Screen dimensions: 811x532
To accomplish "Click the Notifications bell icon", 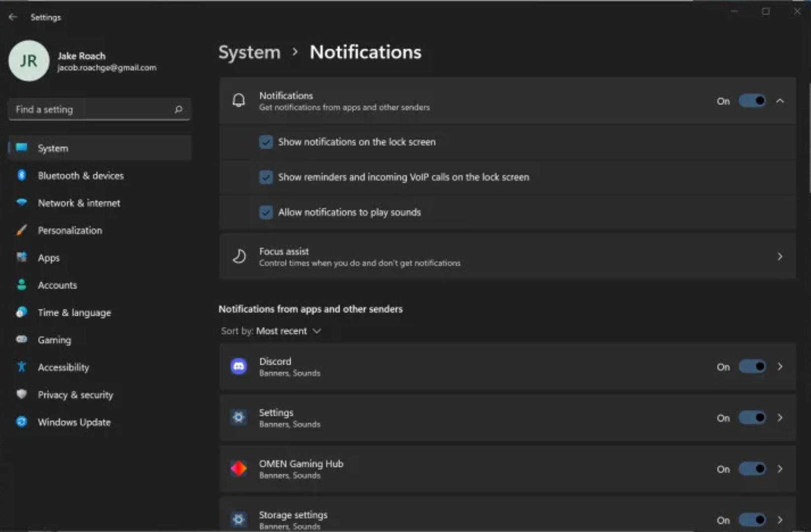I will (239, 100).
